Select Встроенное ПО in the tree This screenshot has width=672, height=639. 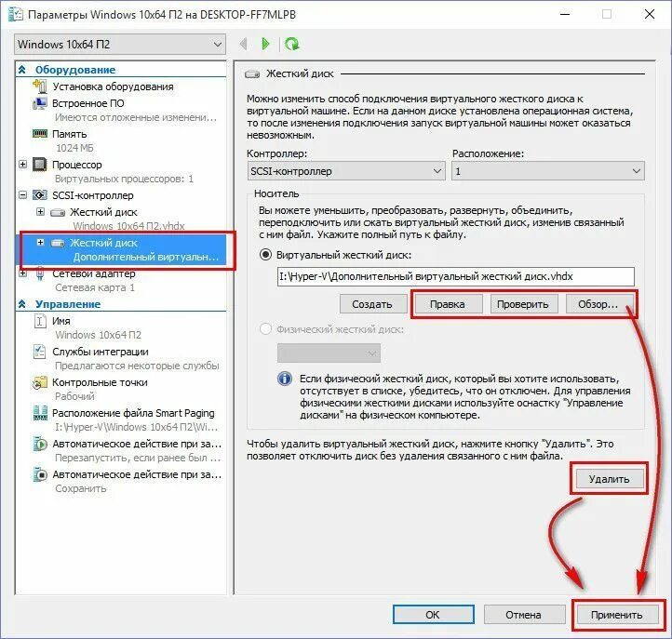(x=88, y=103)
